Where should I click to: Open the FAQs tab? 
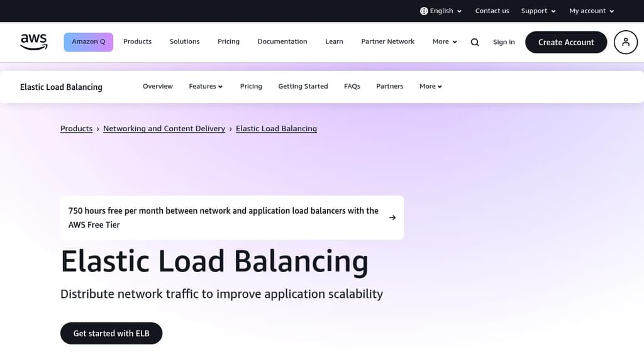tap(352, 86)
